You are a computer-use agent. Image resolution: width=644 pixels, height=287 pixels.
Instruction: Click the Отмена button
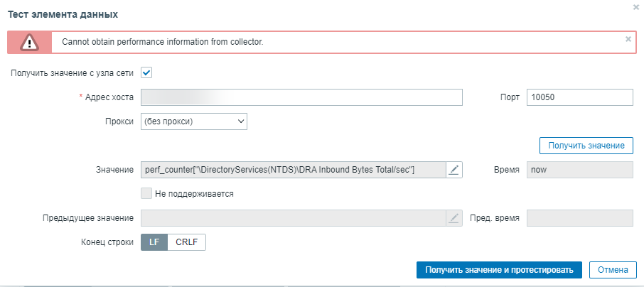click(x=613, y=270)
